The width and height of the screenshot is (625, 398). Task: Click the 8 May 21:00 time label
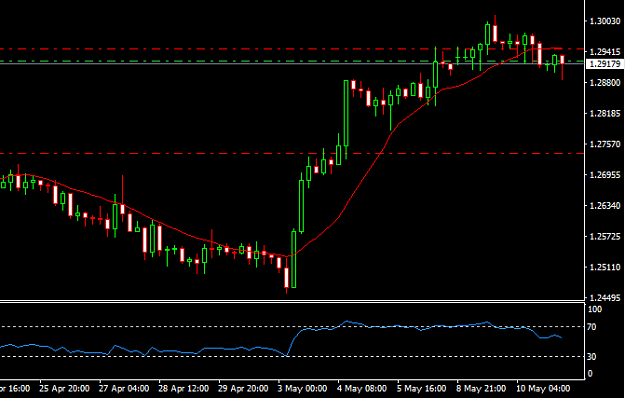coord(482,388)
